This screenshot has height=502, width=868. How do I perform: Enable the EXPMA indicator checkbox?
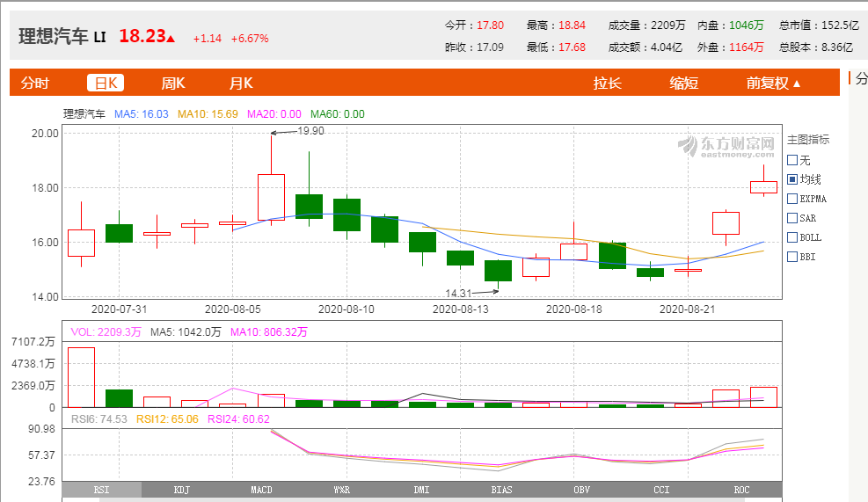pos(792,199)
